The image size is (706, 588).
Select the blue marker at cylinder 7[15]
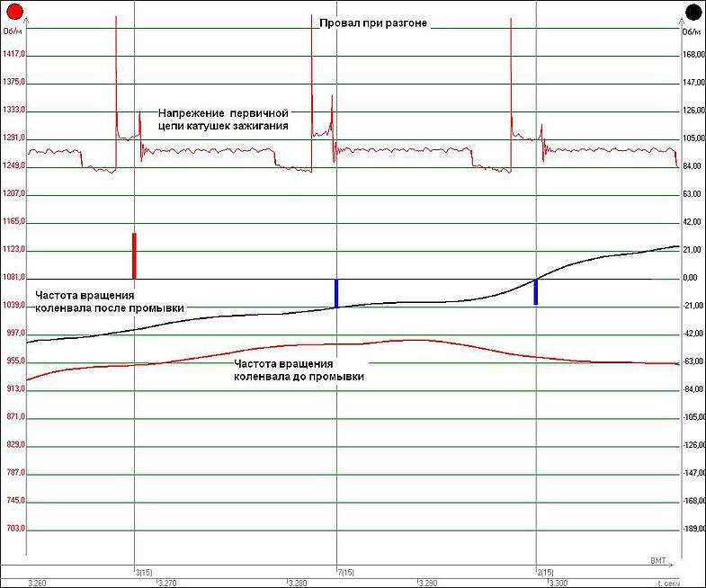pyautogui.click(x=336, y=293)
